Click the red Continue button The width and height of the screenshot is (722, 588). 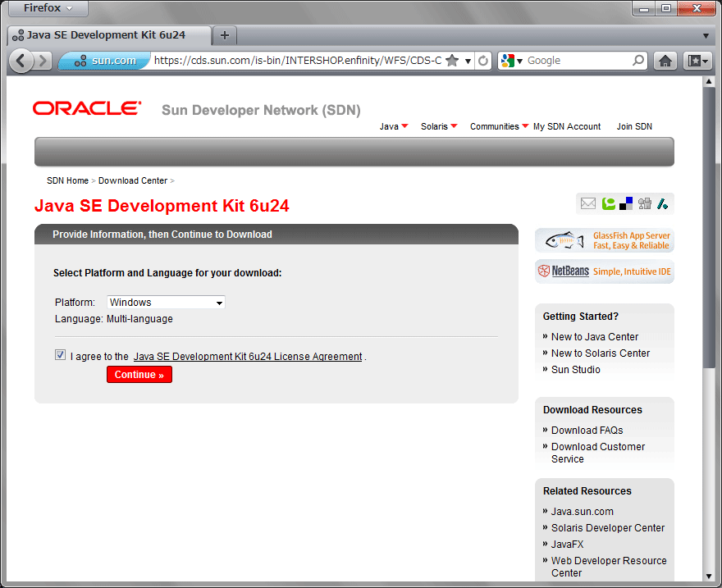coord(139,375)
